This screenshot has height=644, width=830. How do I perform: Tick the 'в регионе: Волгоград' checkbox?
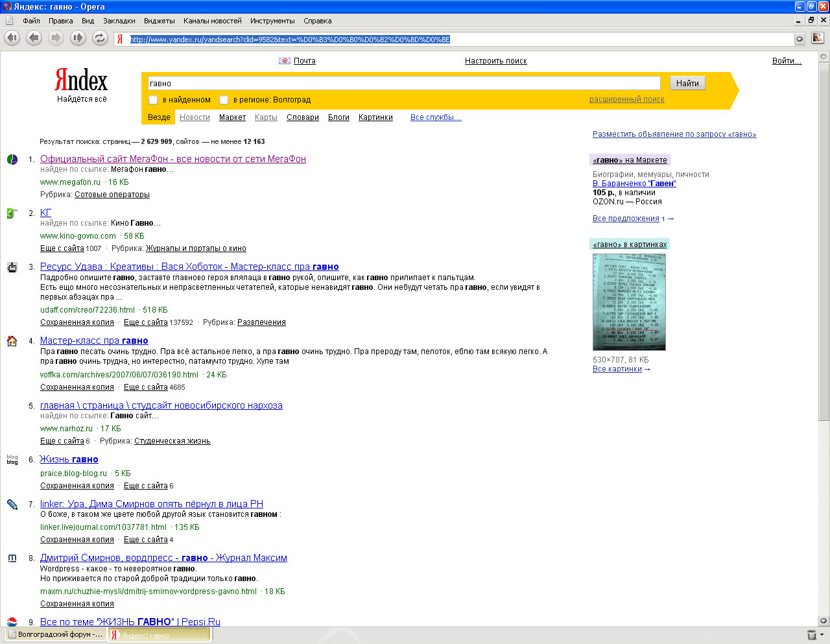(224, 100)
